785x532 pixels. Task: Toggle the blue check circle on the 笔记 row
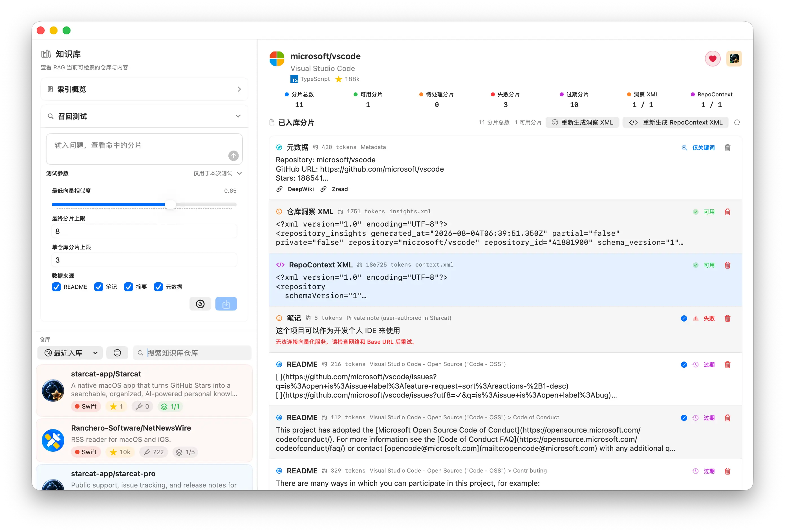pos(684,318)
